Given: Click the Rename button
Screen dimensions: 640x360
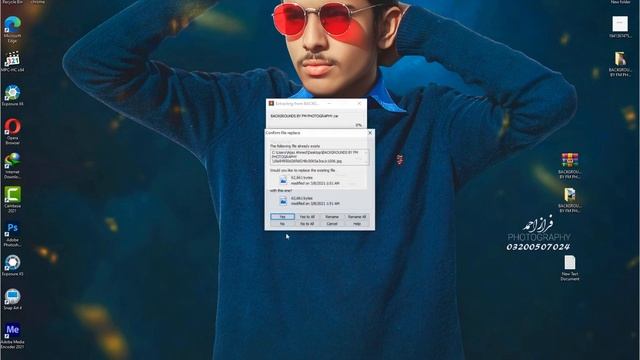Looking at the screenshot, I should 332,217.
